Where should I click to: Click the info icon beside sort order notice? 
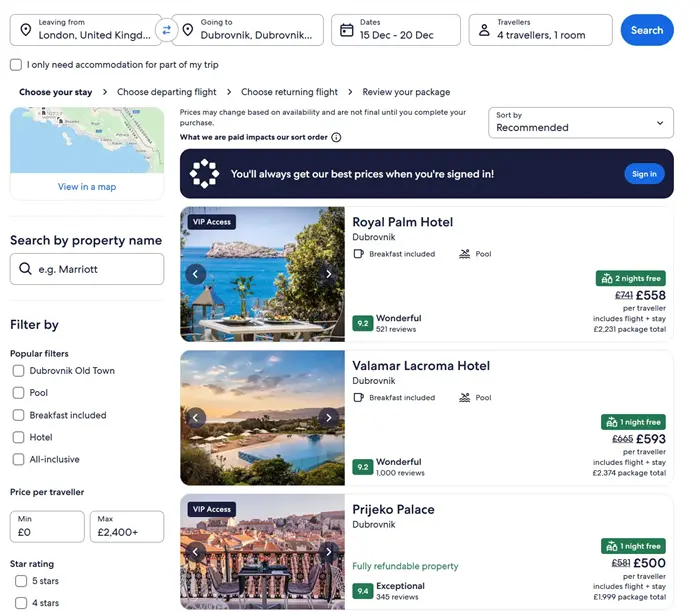(336, 138)
